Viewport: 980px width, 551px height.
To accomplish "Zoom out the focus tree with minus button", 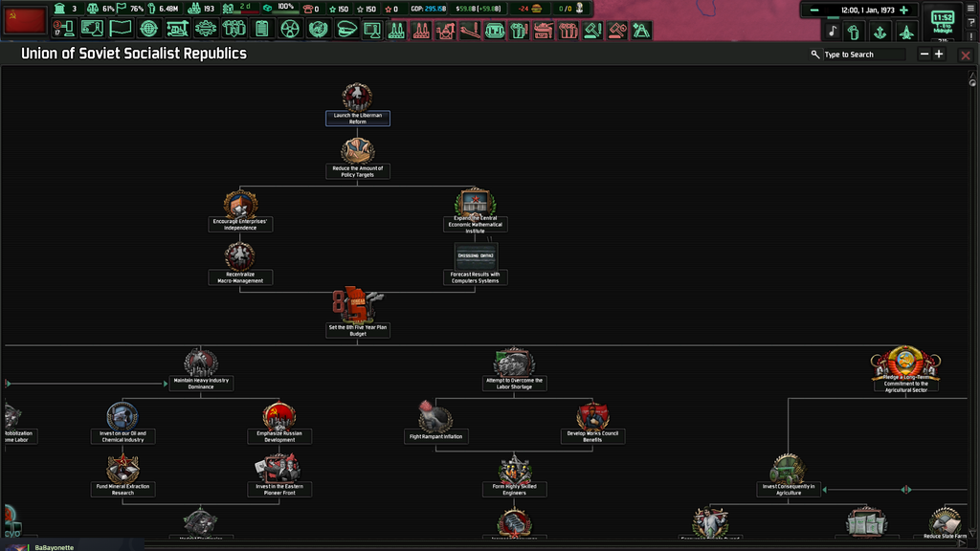I will pos(924,55).
